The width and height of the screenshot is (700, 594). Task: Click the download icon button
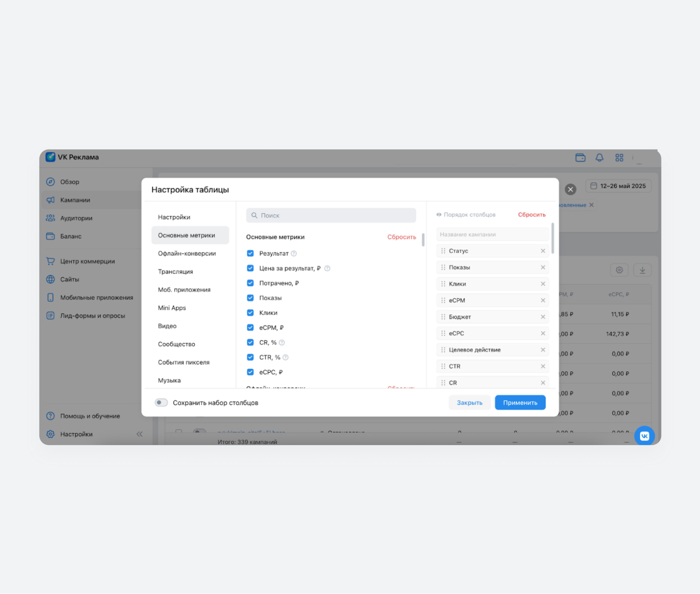click(x=642, y=270)
